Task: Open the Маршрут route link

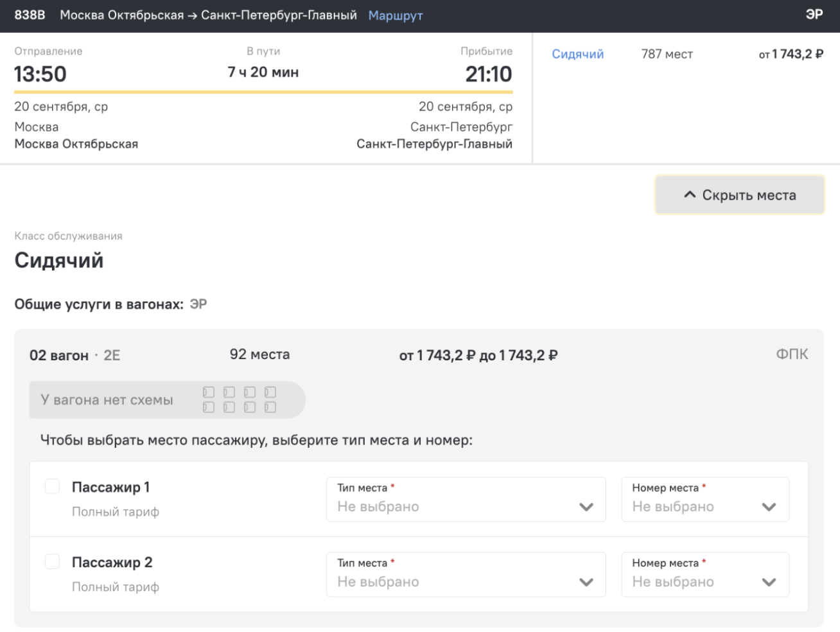Action: click(395, 15)
